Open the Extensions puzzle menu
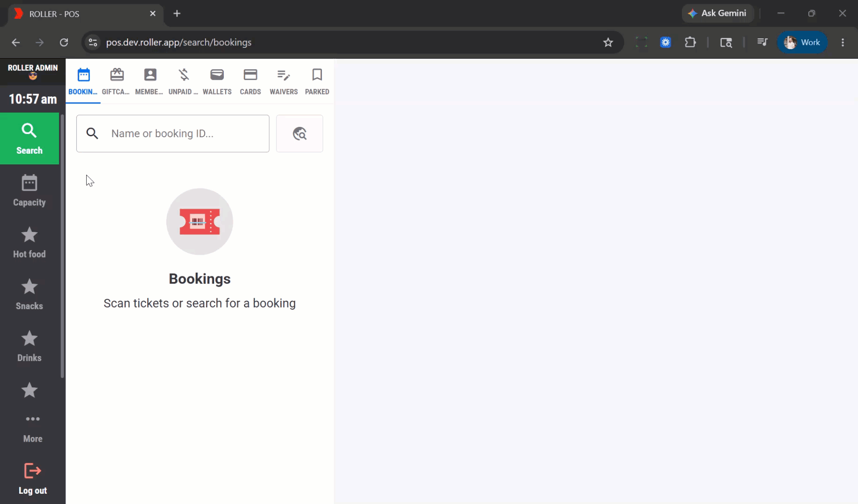Screen dimensions: 858x504 click(x=690, y=42)
